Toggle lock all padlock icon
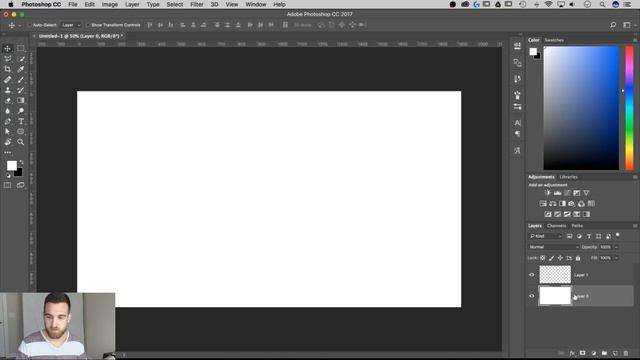640x360 pixels. [x=578, y=258]
